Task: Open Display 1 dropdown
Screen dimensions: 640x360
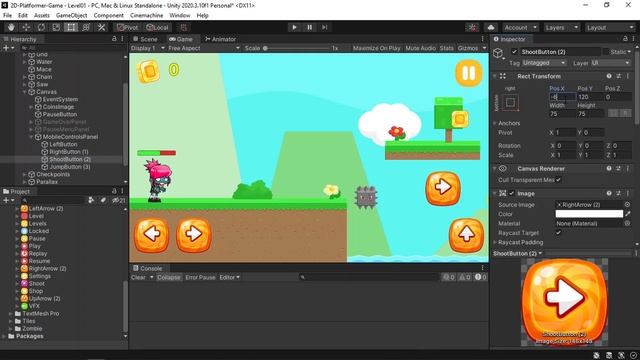Action: pos(147,48)
